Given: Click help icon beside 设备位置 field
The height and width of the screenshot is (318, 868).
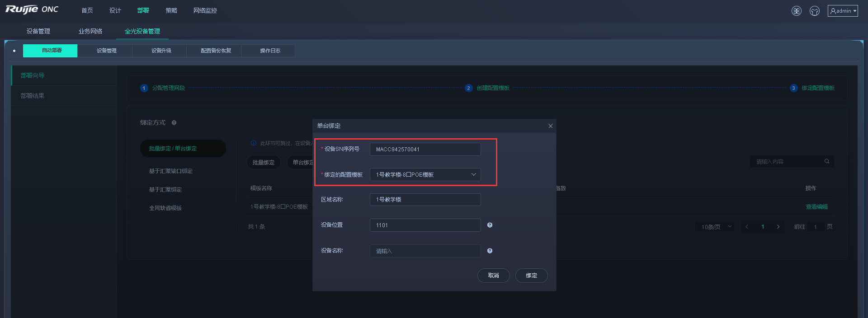Looking at the screenshot, I should pyautogui.click(x=490, y=225).
